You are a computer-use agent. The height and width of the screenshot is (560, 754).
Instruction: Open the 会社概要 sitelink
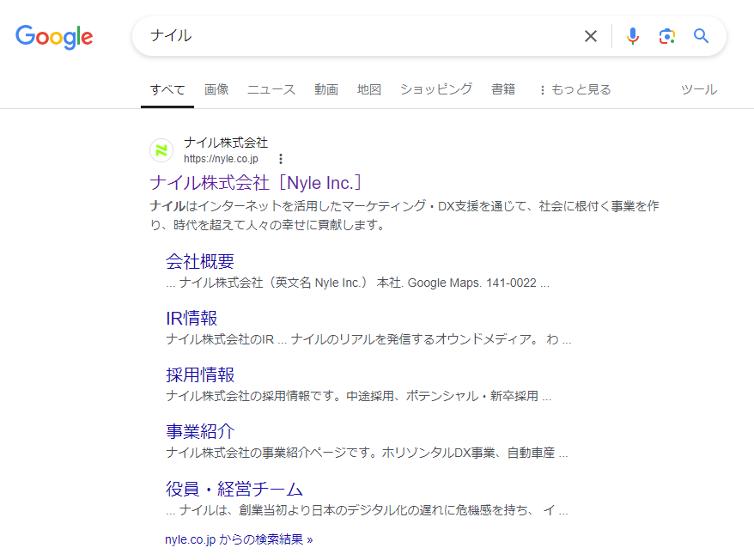[x=200, y=261]
